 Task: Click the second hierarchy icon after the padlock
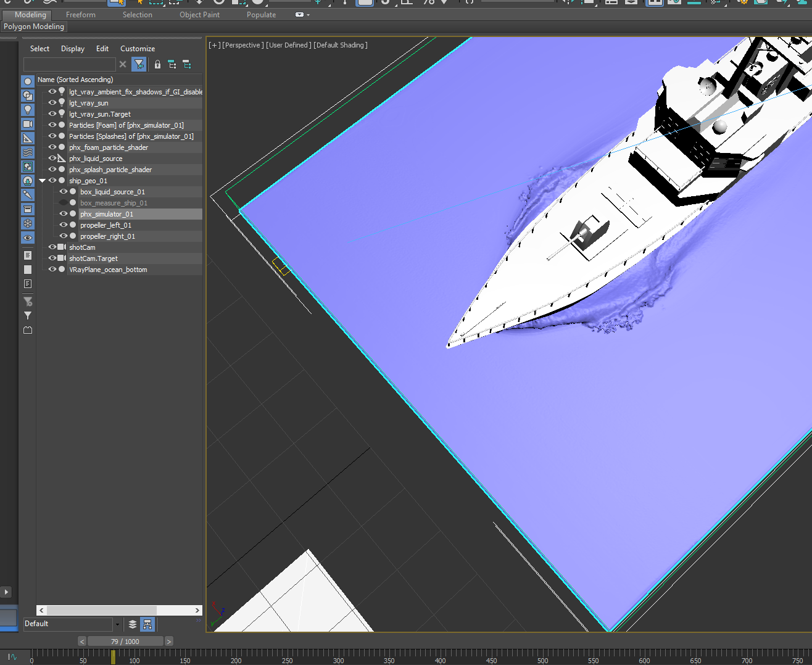pos(186,64)
